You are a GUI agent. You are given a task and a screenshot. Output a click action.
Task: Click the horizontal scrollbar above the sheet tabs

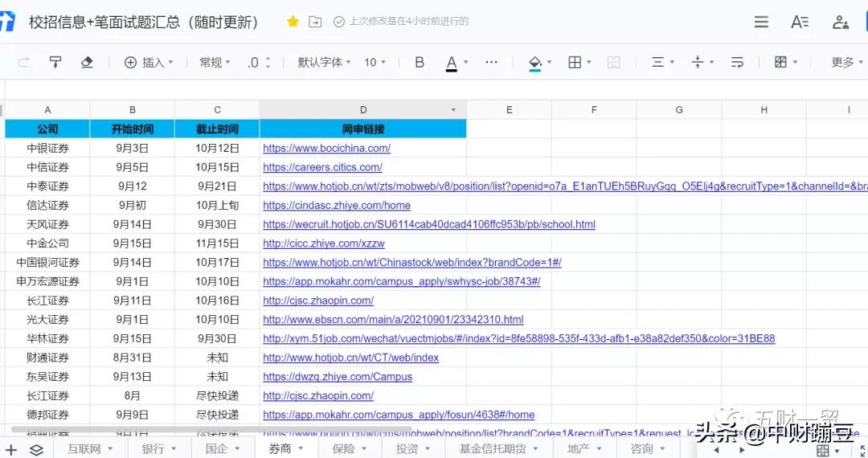211,429
